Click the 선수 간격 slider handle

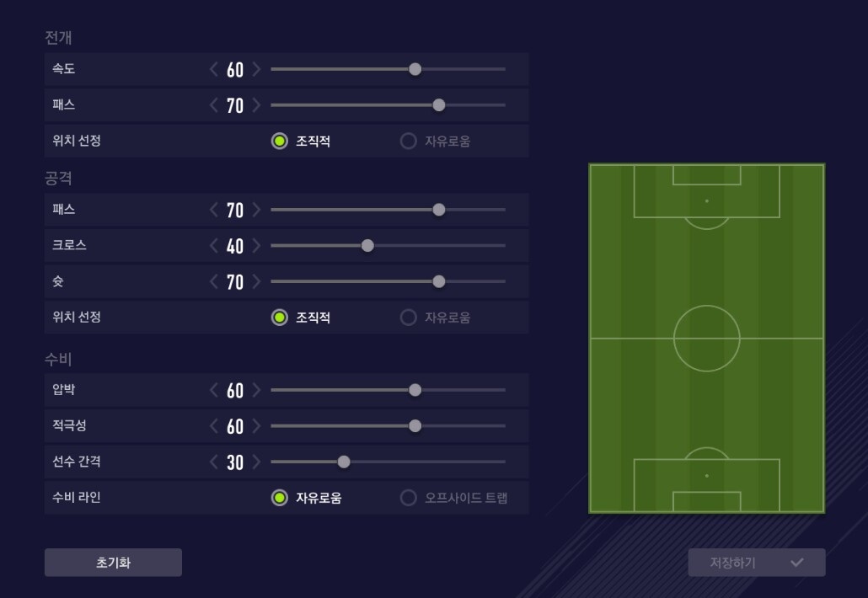click(x=344, y=462)
